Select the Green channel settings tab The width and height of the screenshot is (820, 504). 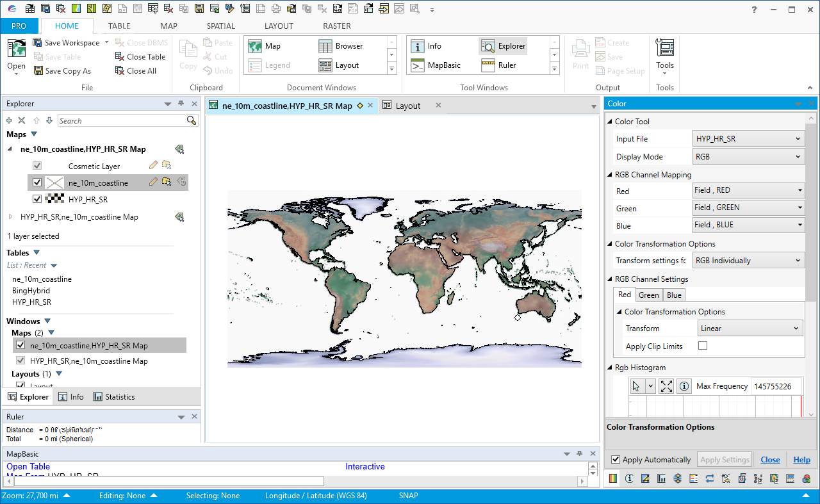[x=648, y=295]
